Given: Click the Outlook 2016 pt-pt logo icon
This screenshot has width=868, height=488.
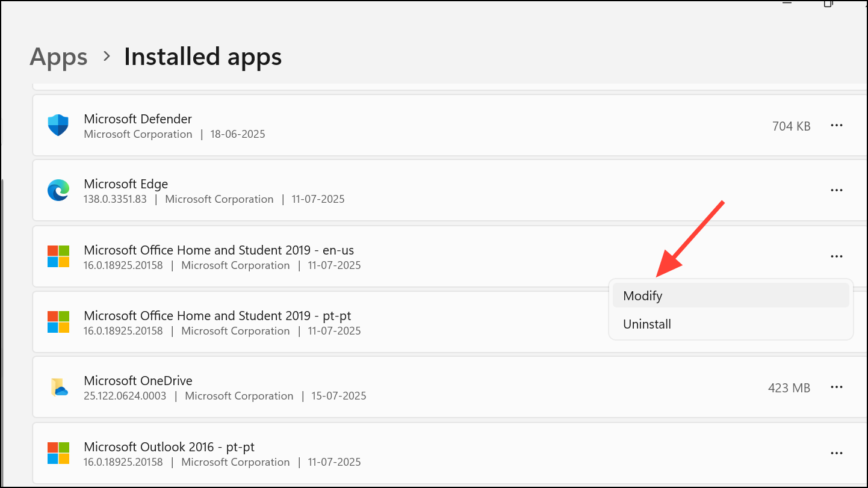Looking at the screenshot, I should 58,453.
